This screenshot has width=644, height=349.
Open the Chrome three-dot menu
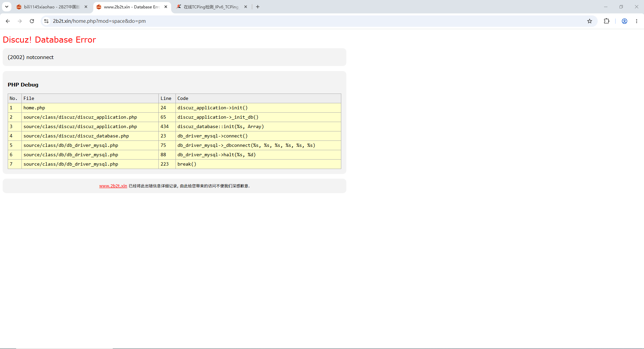(637, 21)
